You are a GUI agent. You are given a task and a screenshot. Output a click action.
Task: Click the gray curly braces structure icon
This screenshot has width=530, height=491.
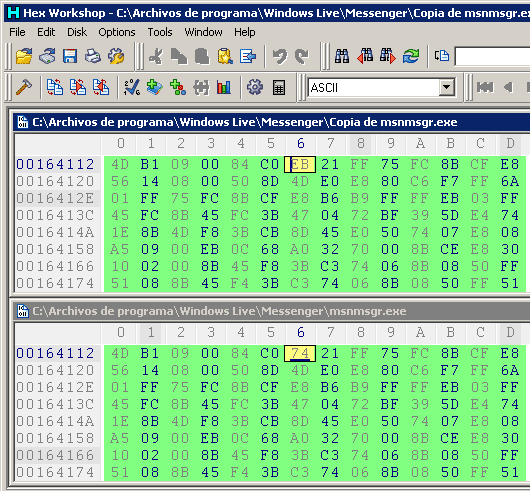(x=201, y=88)
